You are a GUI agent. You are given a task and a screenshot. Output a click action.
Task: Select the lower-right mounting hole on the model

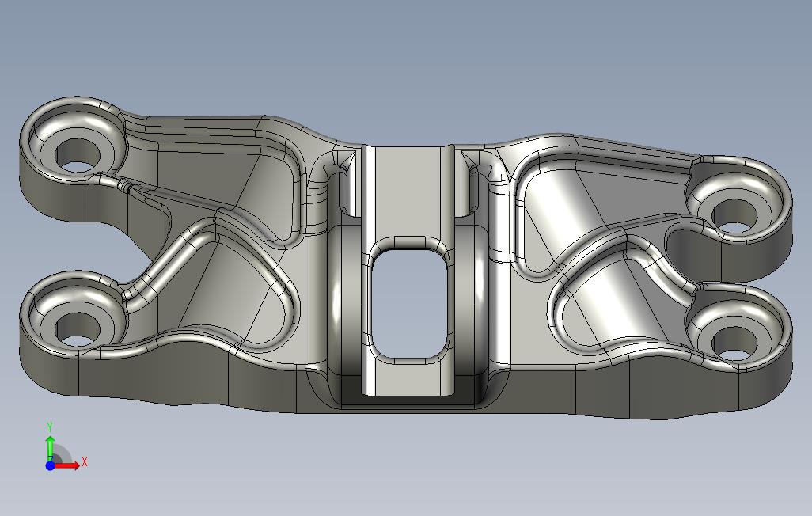click(735, 343)
